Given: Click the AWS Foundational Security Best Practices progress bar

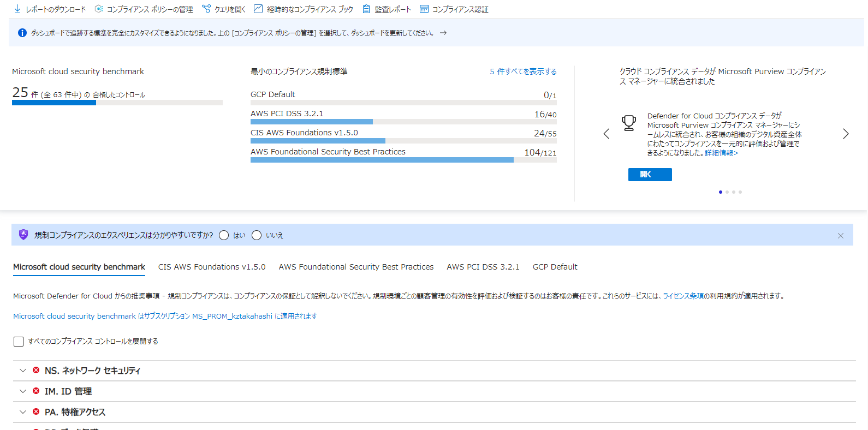Looking at the screenshot, I should click(403, 160).
